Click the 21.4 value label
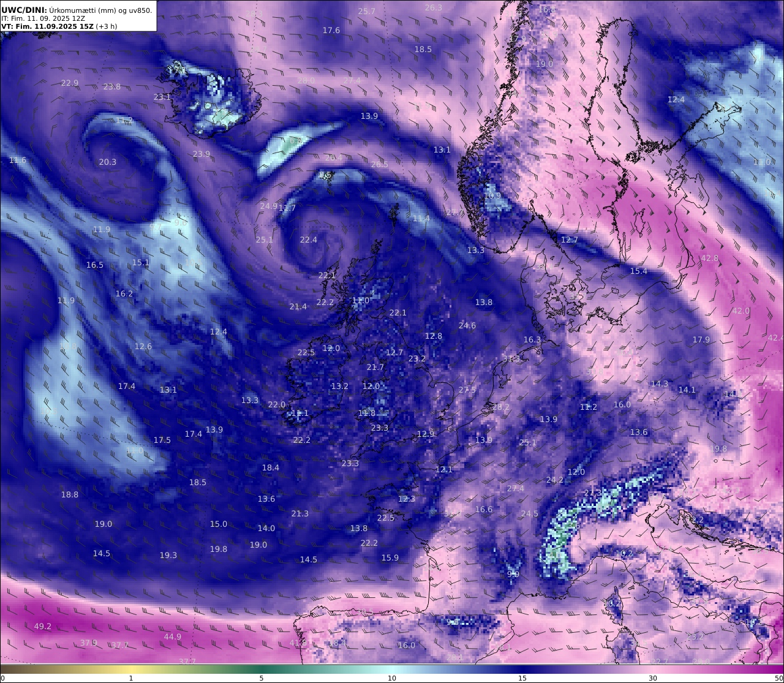Viewport: 784px width, 683px height. pos(298,306)
